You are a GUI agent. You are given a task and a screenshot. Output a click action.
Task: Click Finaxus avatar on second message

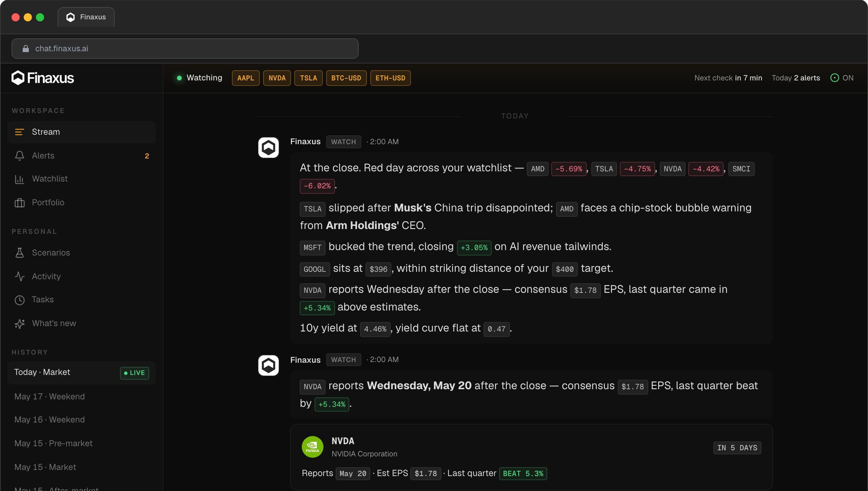coord(268,365)
